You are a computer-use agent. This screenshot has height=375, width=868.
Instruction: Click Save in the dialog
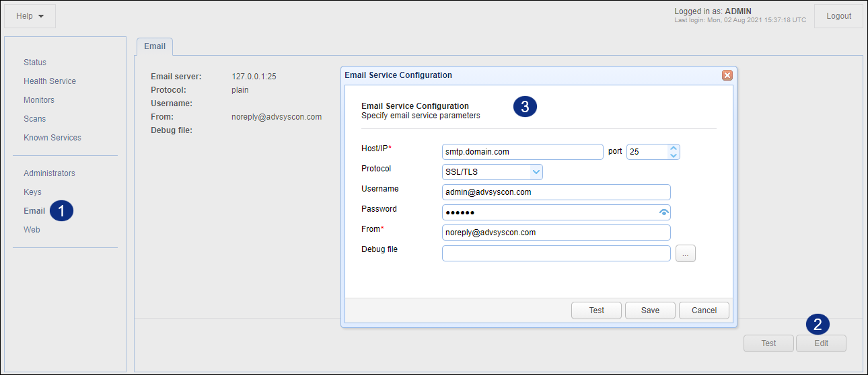pos(650,310)
